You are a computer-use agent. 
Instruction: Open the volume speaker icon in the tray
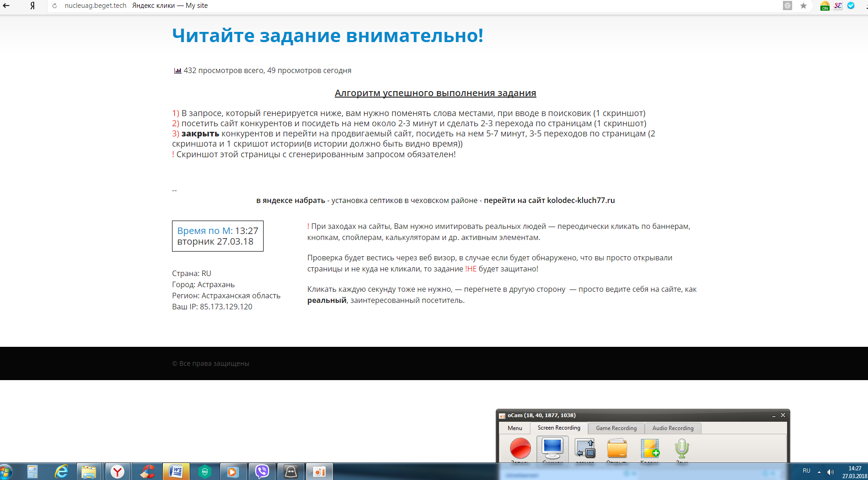point(831,472)
